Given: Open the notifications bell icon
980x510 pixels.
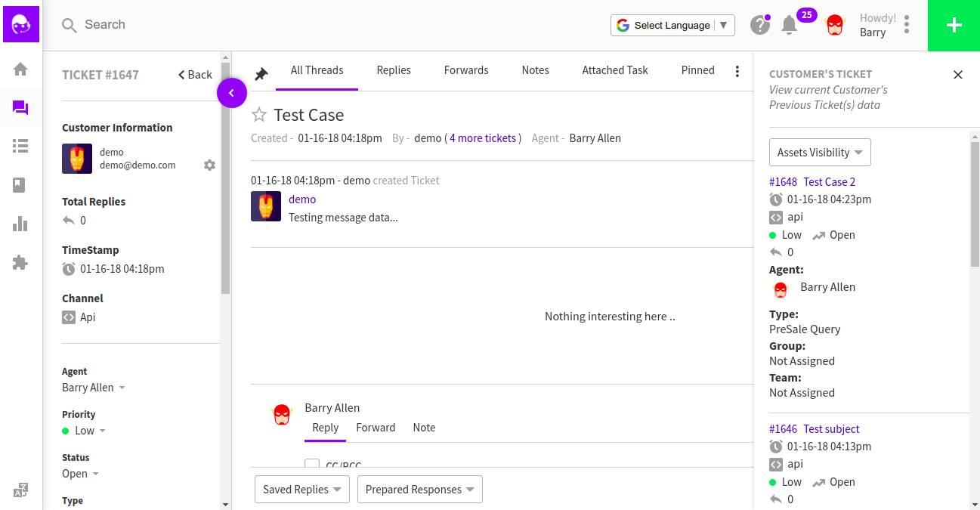Looking at the screenshot, I should click(789, 25).
